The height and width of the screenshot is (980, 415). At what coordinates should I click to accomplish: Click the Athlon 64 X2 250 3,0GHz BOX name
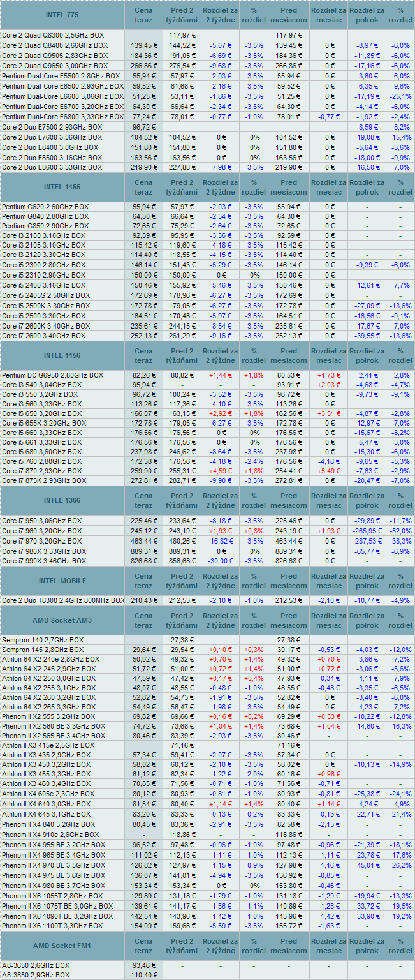48,678
